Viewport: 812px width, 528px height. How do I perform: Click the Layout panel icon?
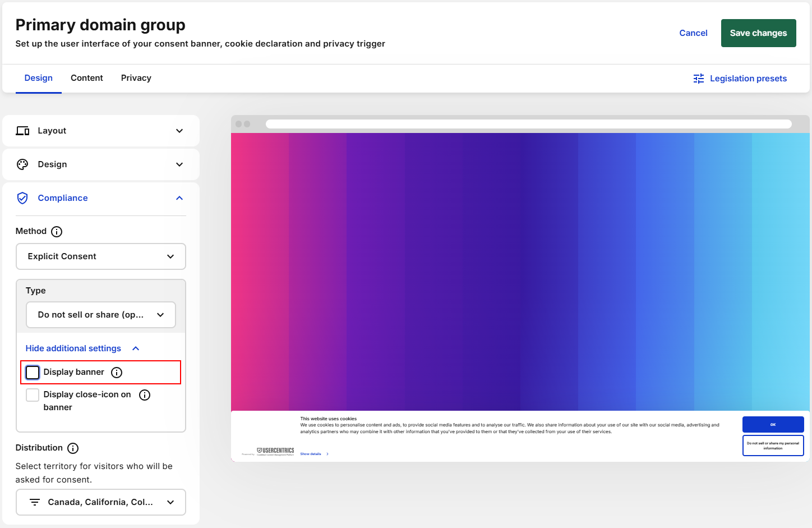pyautogui.click(x=22, y=130)
